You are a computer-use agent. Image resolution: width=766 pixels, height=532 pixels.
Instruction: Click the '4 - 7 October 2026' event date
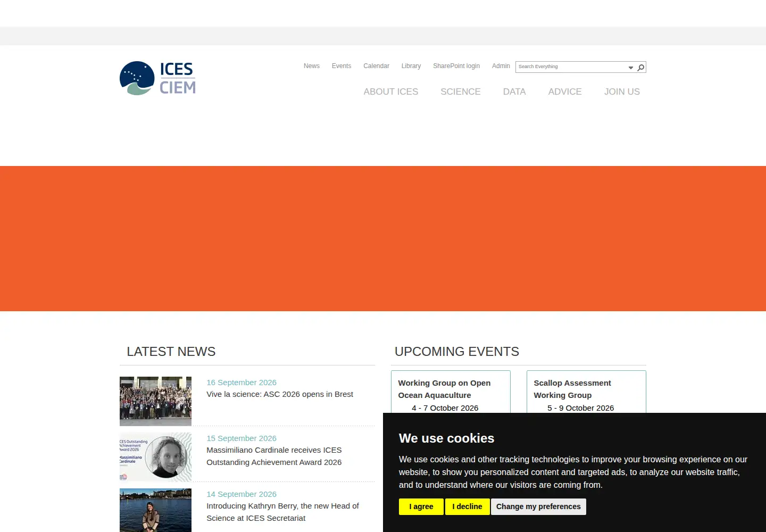445,408
